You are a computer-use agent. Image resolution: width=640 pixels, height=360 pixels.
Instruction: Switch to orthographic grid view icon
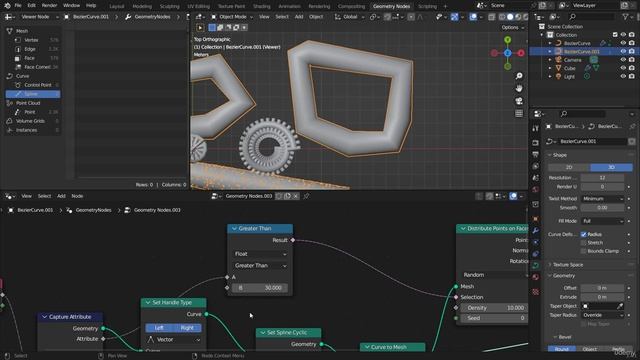click(x=519, y=113)
